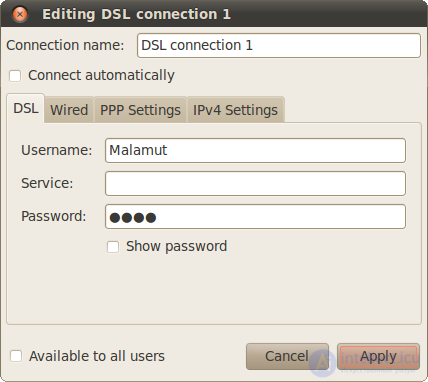Click the Connection name input field
Image resolution: width=428 pixels, height=382 pixels.
279,45
